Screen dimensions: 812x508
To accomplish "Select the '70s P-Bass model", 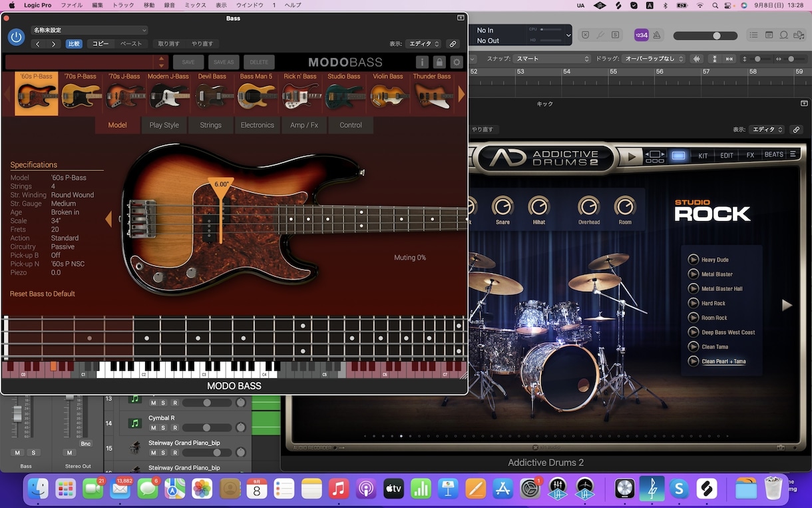I will (x=80, y=94).
